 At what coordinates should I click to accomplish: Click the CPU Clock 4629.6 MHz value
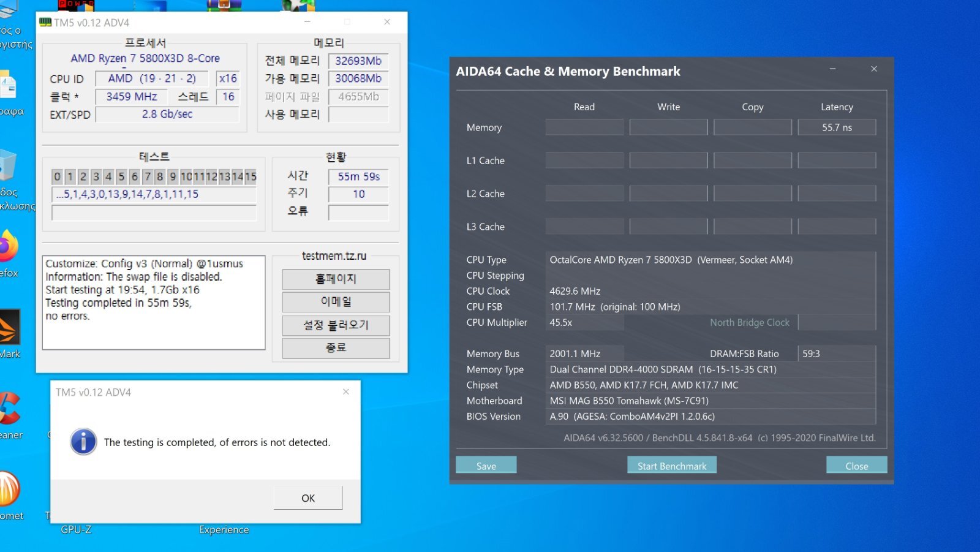575,292
